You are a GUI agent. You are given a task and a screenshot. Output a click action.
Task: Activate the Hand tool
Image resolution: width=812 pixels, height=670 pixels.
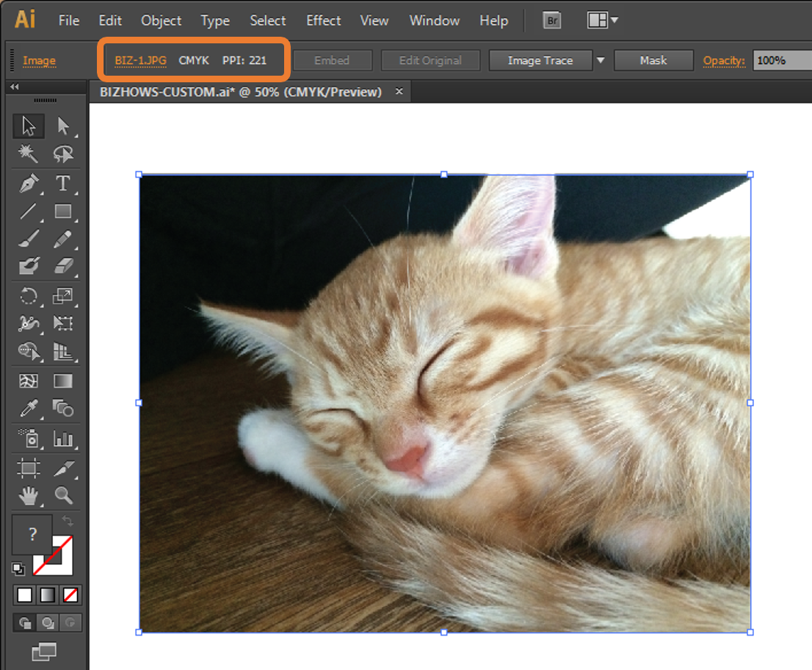tap(29, 496)
